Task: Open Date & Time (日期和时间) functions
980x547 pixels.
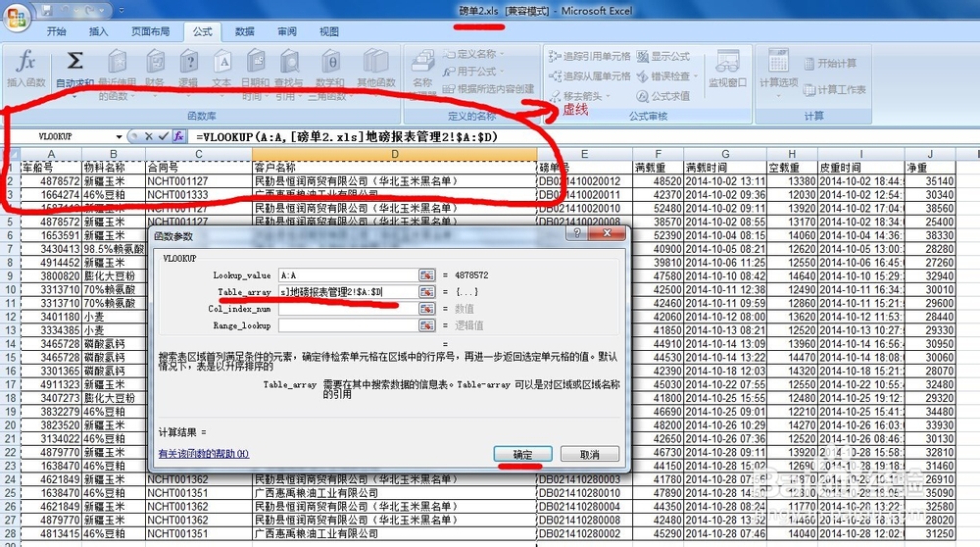Action: click(255, 74)
